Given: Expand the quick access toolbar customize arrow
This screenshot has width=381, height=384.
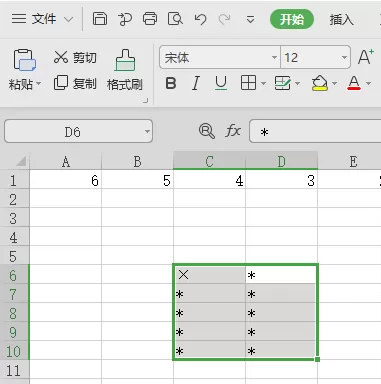Looking at the screenshot, I should 250,20.
